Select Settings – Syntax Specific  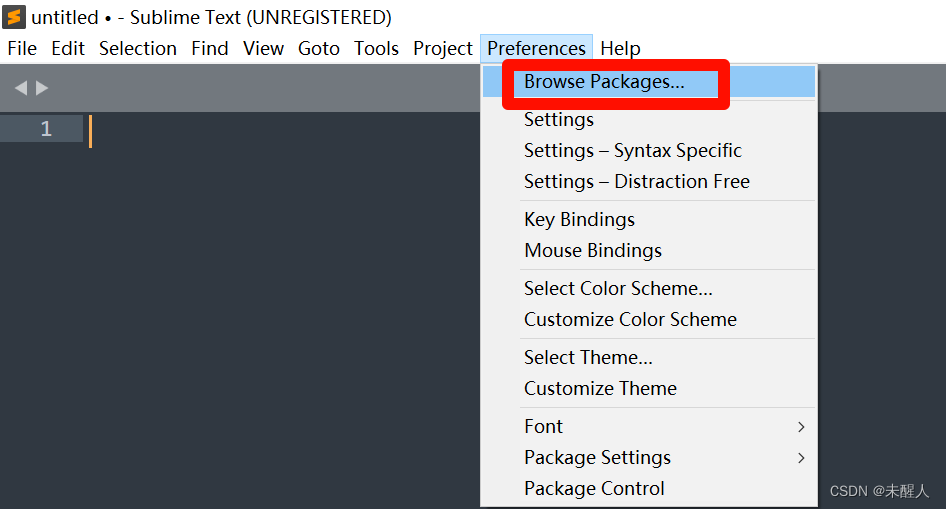[649, 150]
